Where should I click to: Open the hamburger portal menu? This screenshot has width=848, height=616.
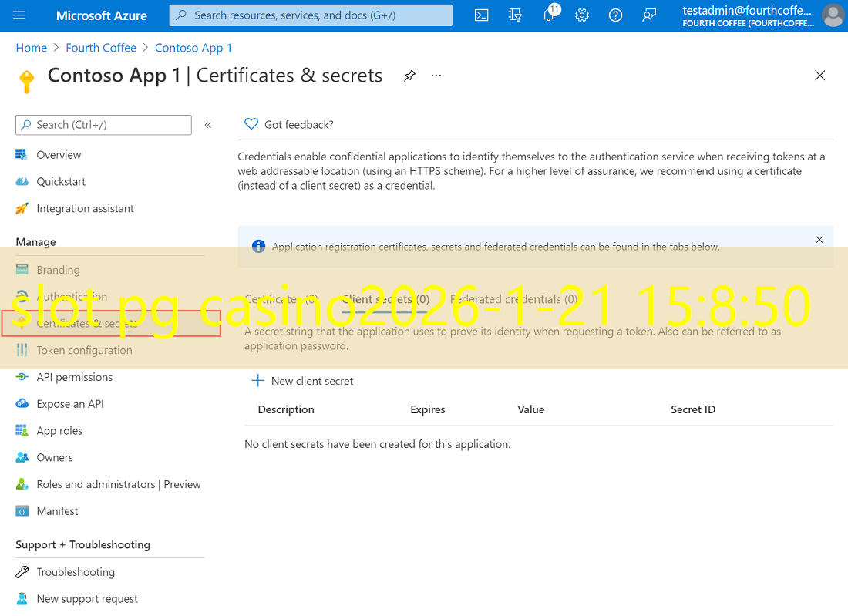click(19, 15)
